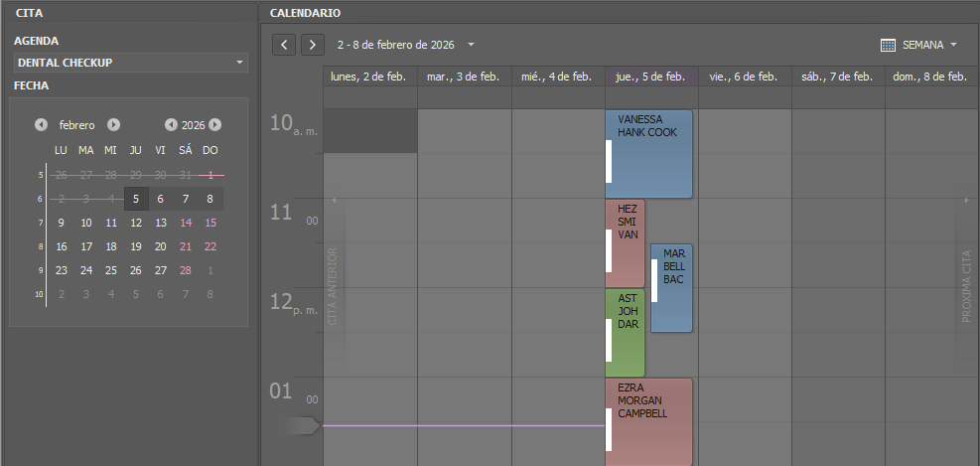Click next month arrow beside febrero
This screenshot has width=980, height=466.
[x=114, y=125]
